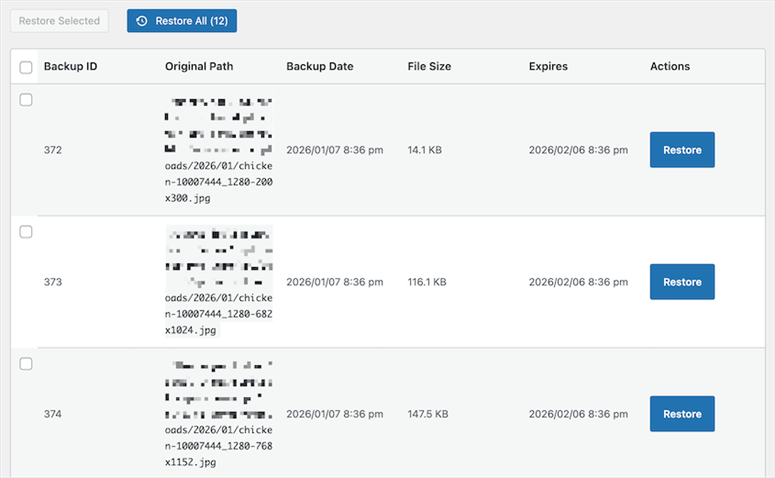
Task: Click the File Size column header
Action: [x=429, y=67]
